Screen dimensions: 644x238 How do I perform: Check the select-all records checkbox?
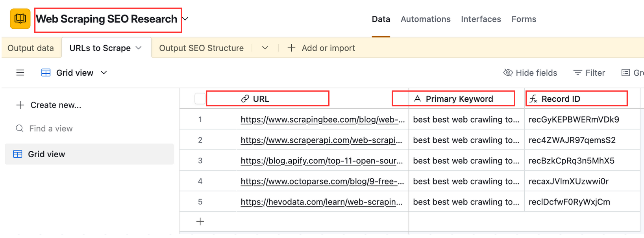[200, 99]
